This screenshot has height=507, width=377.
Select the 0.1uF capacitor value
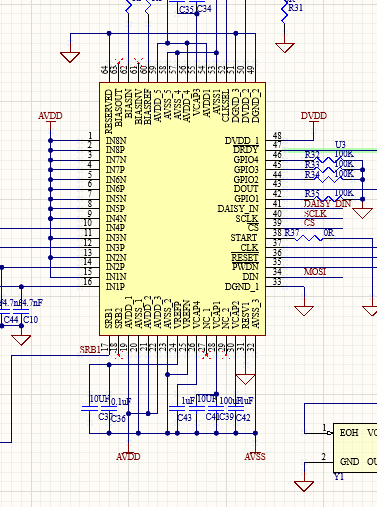(x=120, y=402)
